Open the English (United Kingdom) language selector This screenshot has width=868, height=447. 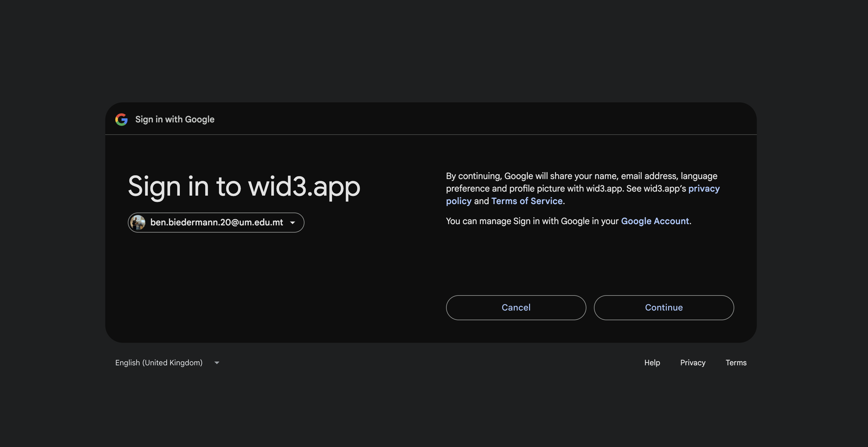(159, 362)
